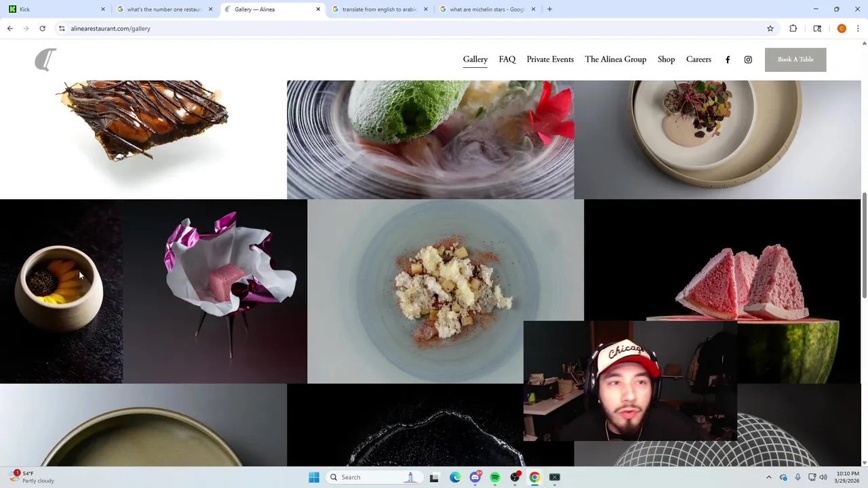The width and height of the screenshot is (868, 488).
Task: Open the task view icon in taskbar
Action: tap(435, 477)
